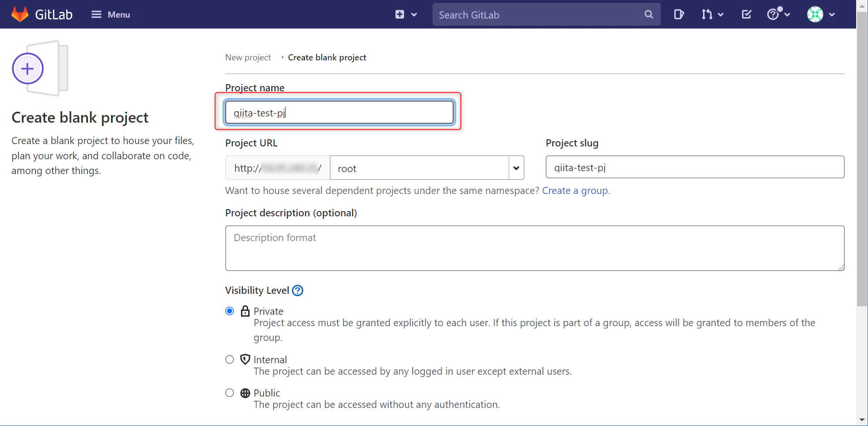Select the Private visibility radio button
Viewport: 868px width, 426px height.
(x=230, y=311)
